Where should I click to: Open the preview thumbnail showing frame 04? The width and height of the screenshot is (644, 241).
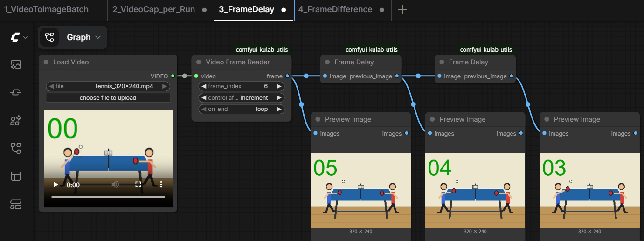(x=475, y=191)
